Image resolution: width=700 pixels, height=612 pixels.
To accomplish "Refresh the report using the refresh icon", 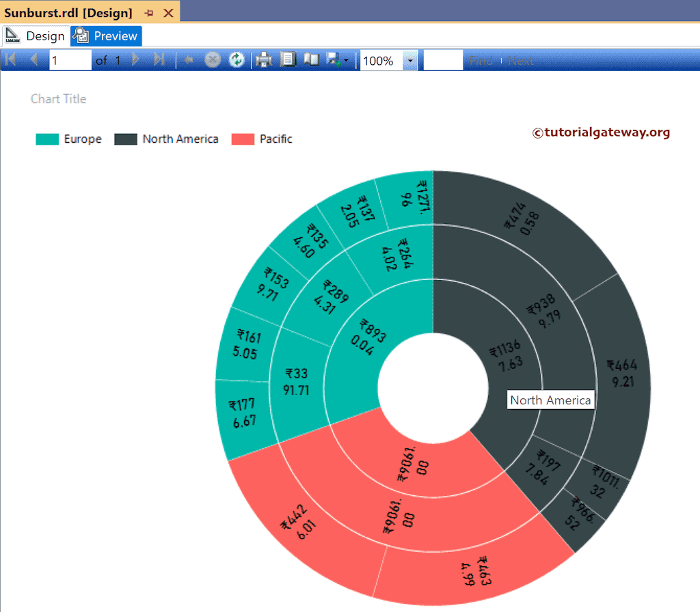I will [237, 59].
